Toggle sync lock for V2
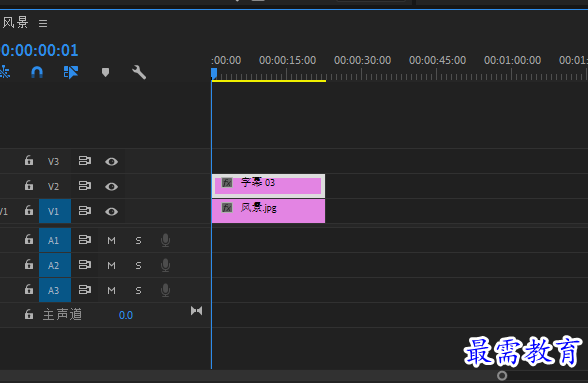The width and height of the screenshot is (588, 383). tap(85, 186)
